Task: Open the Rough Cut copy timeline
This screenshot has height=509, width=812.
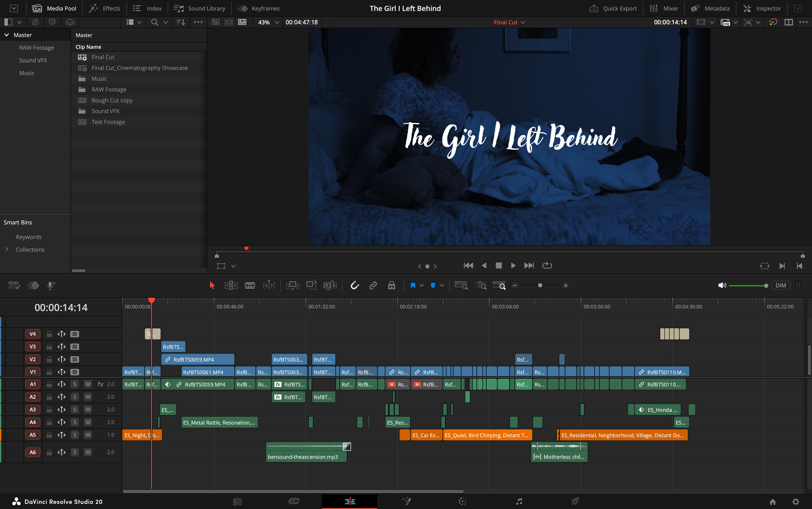Action: (x=112, y=100)
